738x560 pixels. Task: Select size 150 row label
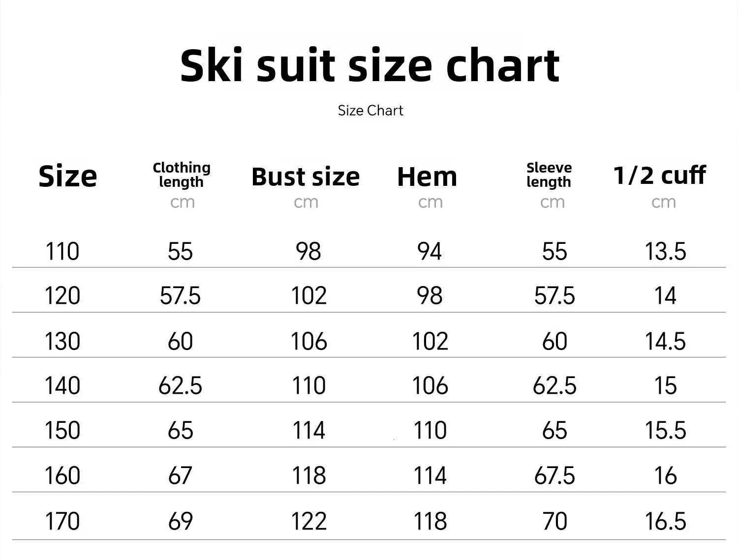62,430
